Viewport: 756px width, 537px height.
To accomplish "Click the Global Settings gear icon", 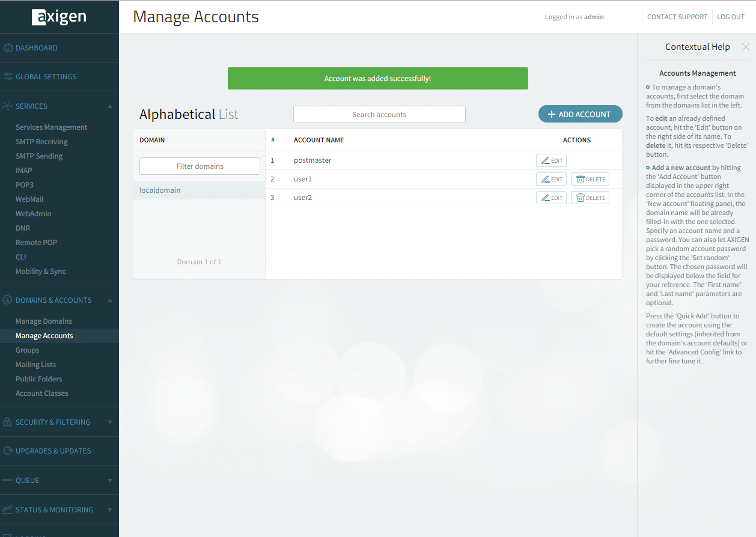I will point(7,76).
